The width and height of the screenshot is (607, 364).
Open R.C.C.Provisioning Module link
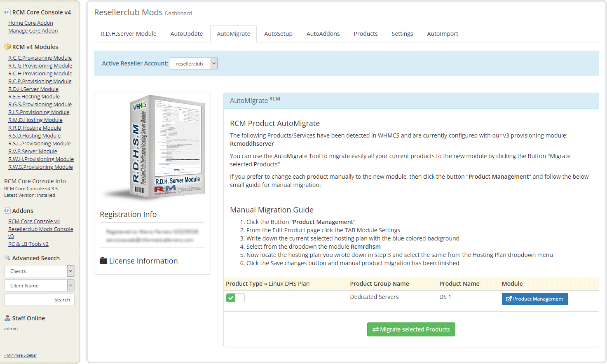[40, 58]
